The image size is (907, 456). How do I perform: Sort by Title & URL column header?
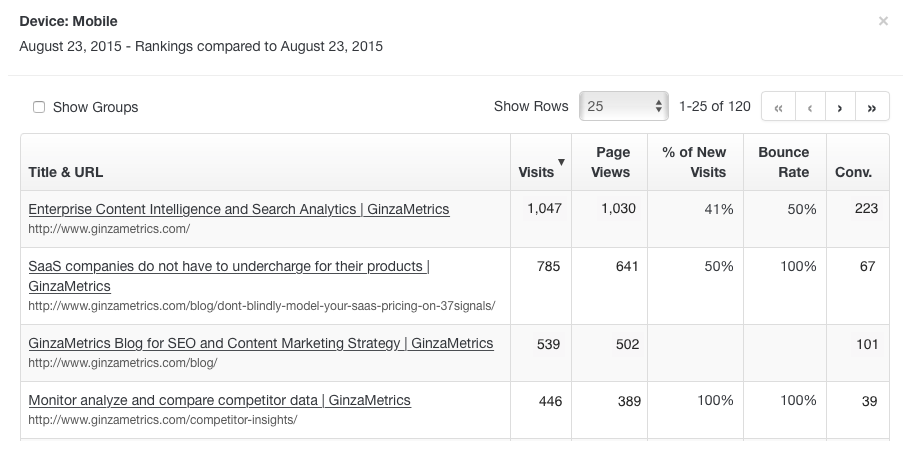coord(66,172)
